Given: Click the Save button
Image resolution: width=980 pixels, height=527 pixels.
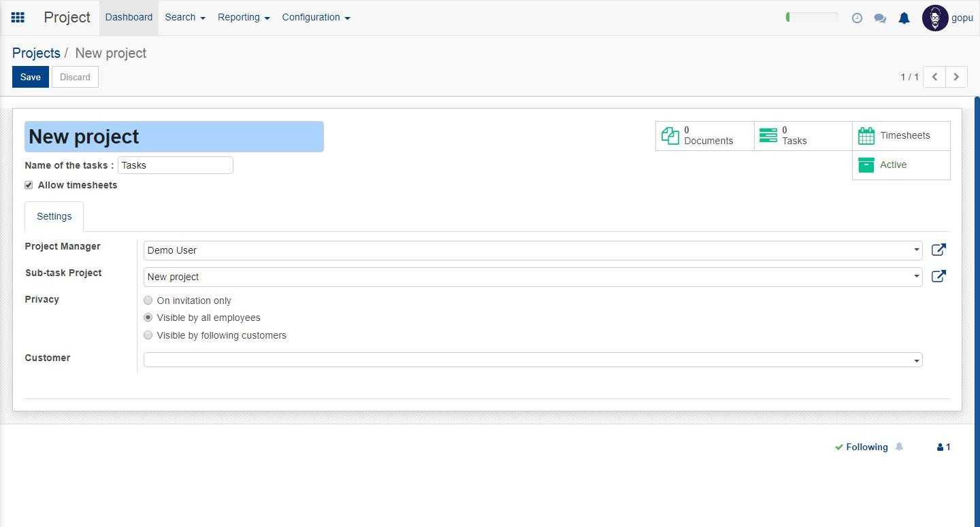Looking at the screenshot, I should [x=30, y=77].
